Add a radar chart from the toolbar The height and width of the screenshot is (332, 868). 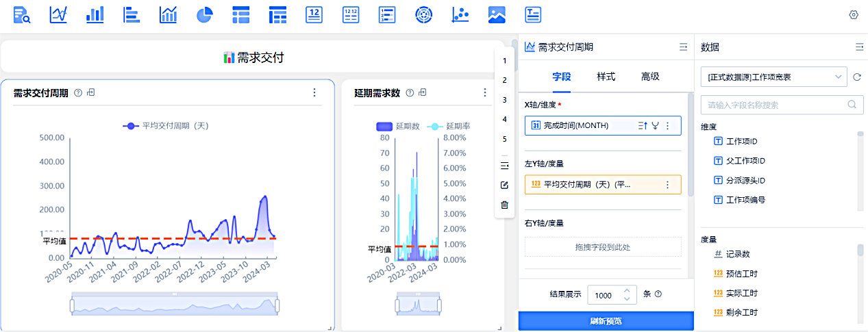click(424, 14)
